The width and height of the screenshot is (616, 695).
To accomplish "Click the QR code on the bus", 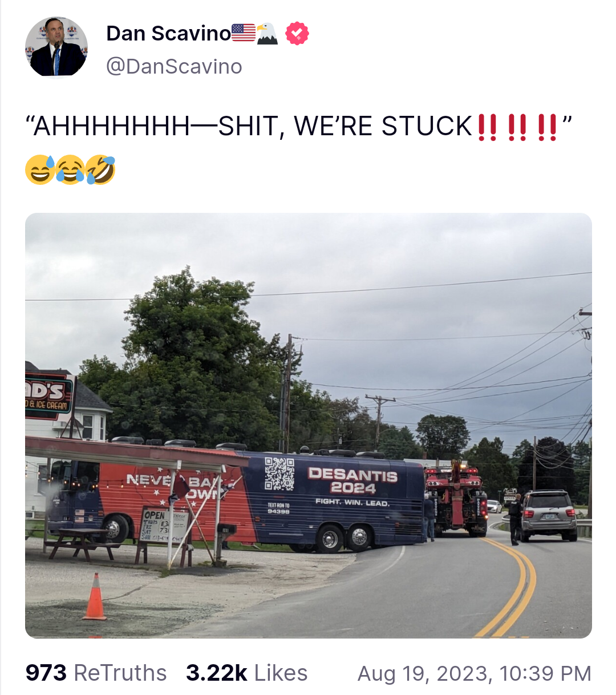I will [x=279, y=473].
